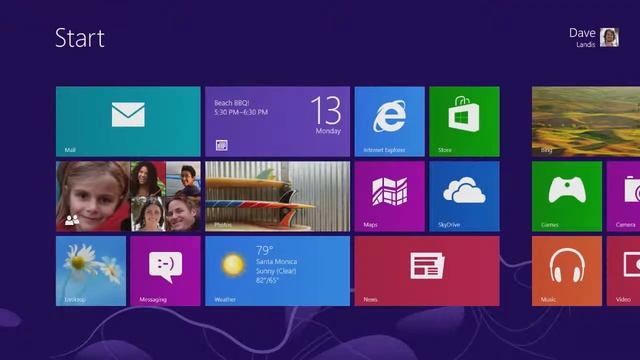Open the SkyDrive cloud tile
Screen dimensions: 640x360
464,196
